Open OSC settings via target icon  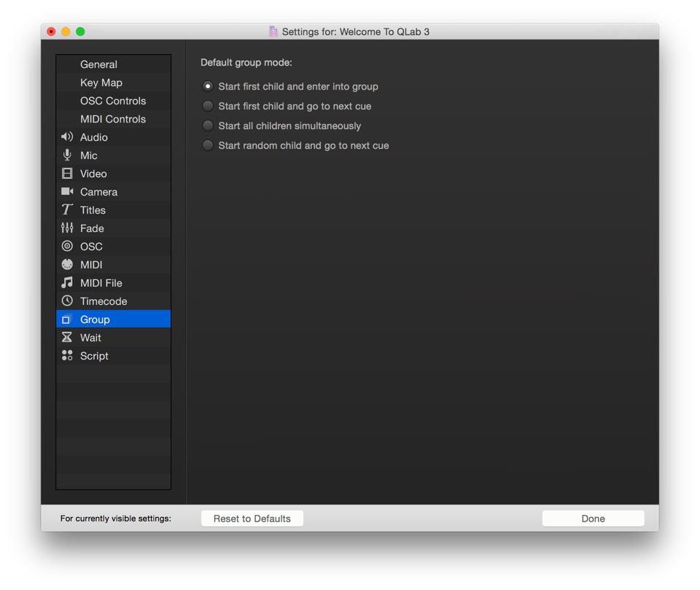point(67,247)
